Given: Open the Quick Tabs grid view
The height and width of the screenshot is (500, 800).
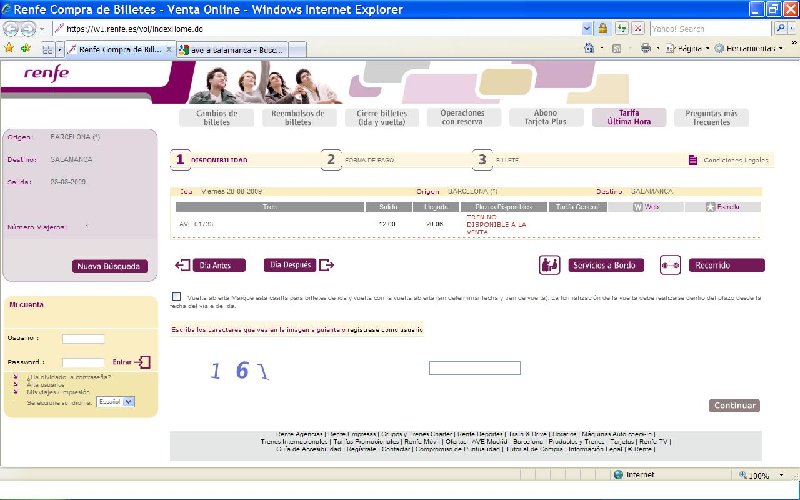Looking at the screenshot, I should pyautogui.click(x=47, y=49).
